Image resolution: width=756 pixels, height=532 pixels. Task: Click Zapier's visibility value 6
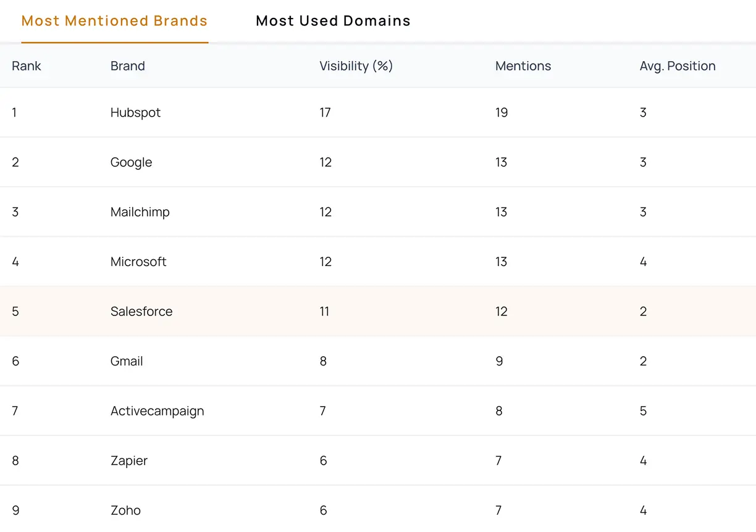[323, 460]
